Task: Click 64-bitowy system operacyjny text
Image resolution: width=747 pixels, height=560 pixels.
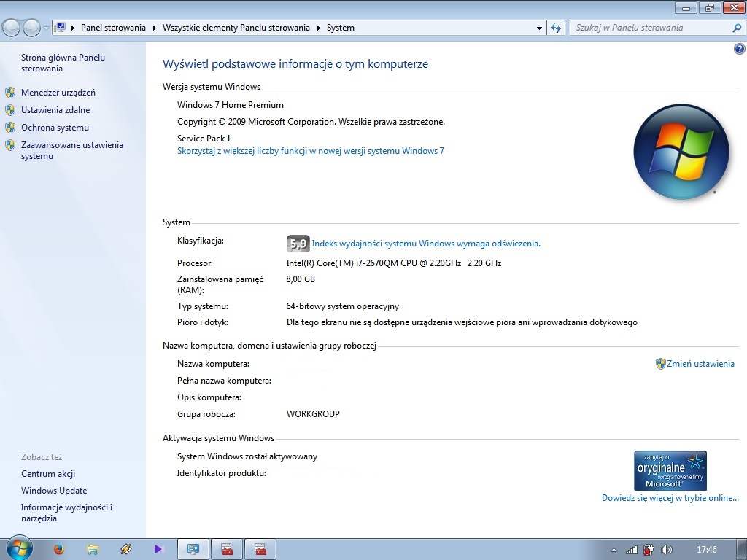Action: point(343,306)
